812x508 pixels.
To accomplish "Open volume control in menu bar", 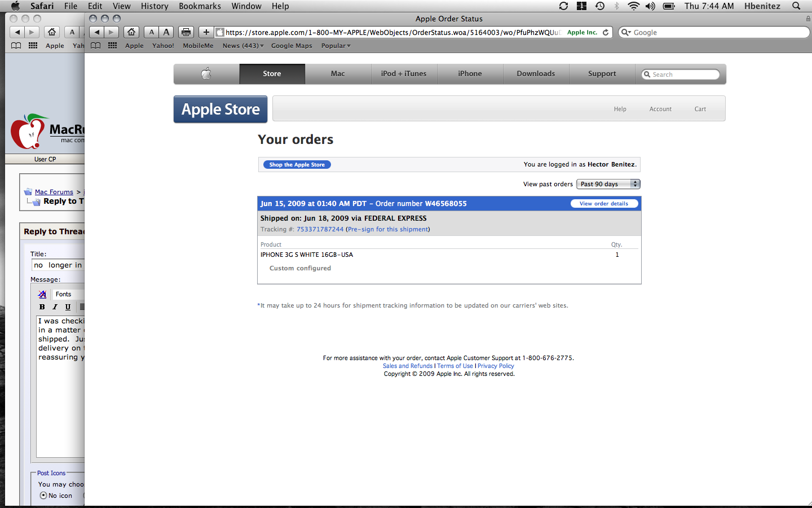I will pos(650,6).
